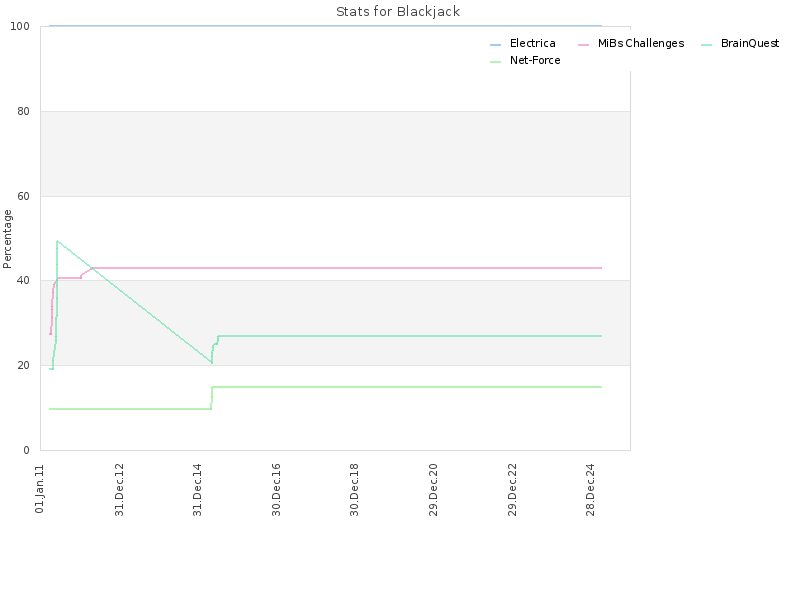800x600 pixels.
Task: Click the 40 y-axis tick label
Action: click(23, 281)
